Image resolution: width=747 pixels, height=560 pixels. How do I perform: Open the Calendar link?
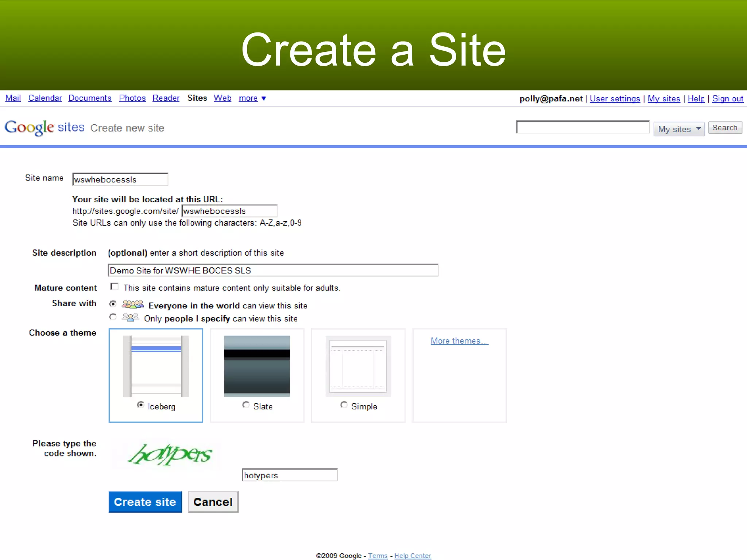(x=45, y=98)
